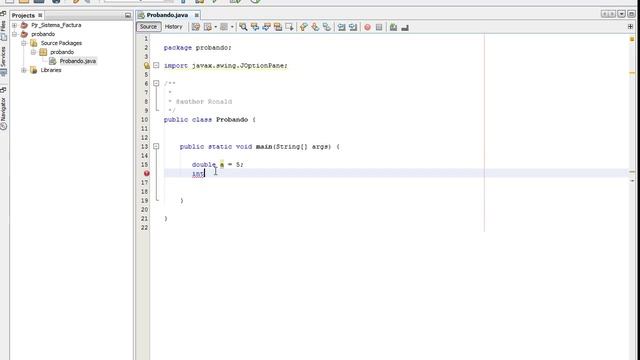Screen dimensions: 640x360
Task: Click the Shift Line Left icon
Action: (x=341, y=27)
